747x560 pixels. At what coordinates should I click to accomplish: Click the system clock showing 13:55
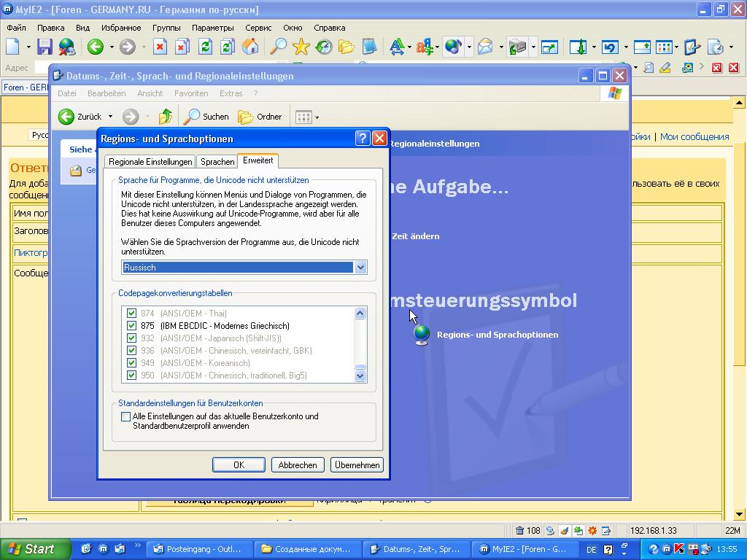pos(727,549)
